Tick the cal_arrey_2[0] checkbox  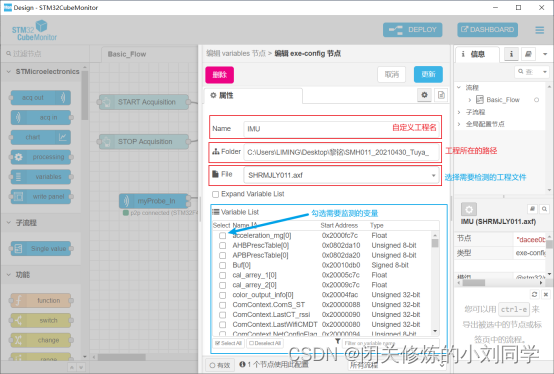[x=223, y=285]
